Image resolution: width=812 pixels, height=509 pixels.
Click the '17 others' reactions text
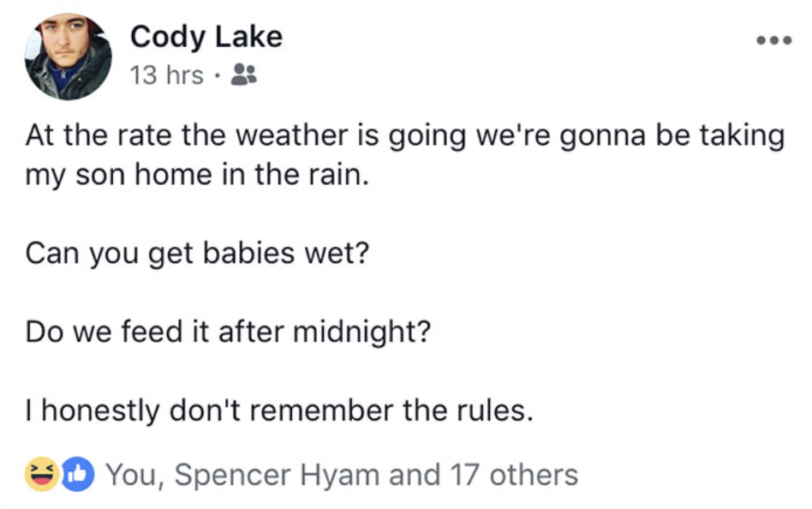(514, 474)
